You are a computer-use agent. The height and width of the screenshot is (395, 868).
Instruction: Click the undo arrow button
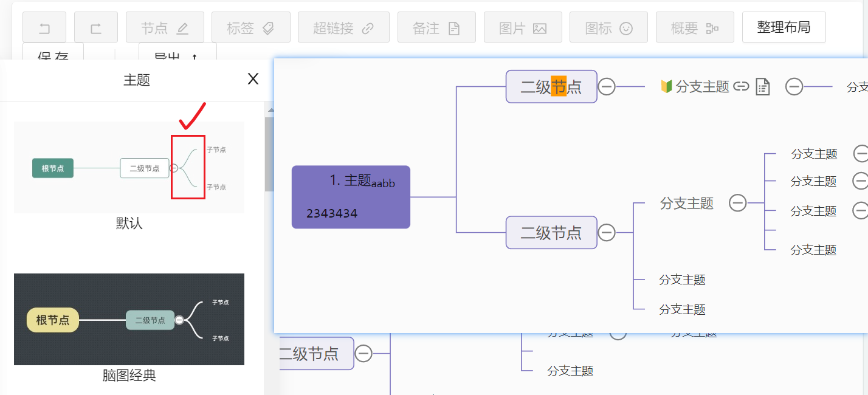click(44, 27)
